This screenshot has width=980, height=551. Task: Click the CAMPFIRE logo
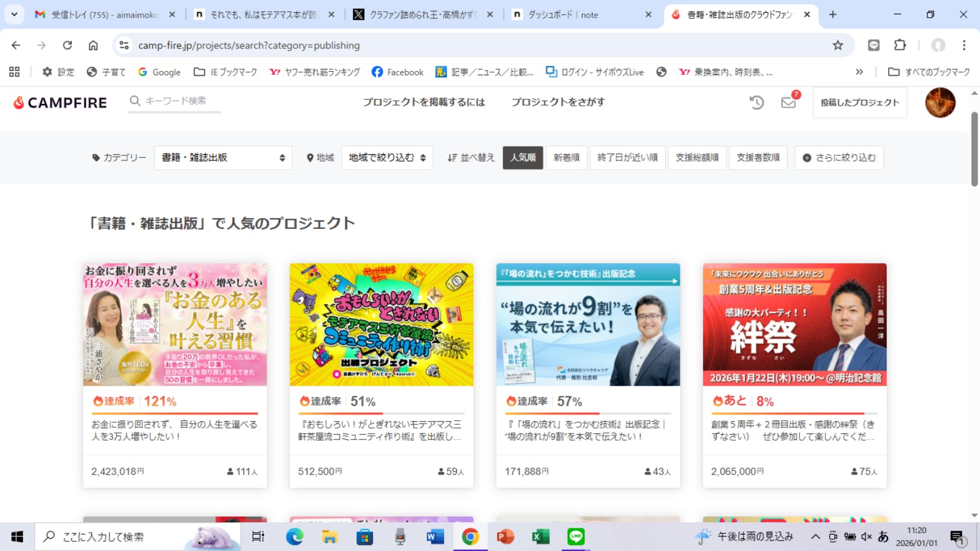(x=60, y=103)
